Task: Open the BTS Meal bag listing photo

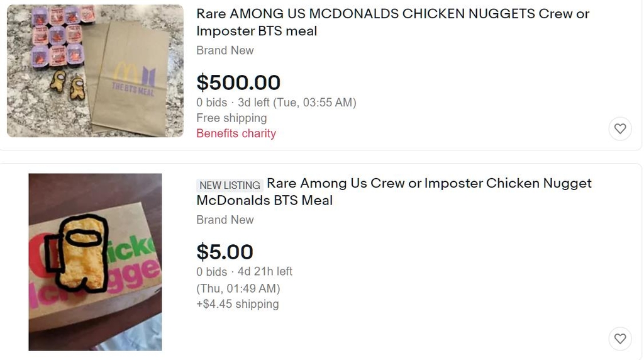Action: [96, 70]
